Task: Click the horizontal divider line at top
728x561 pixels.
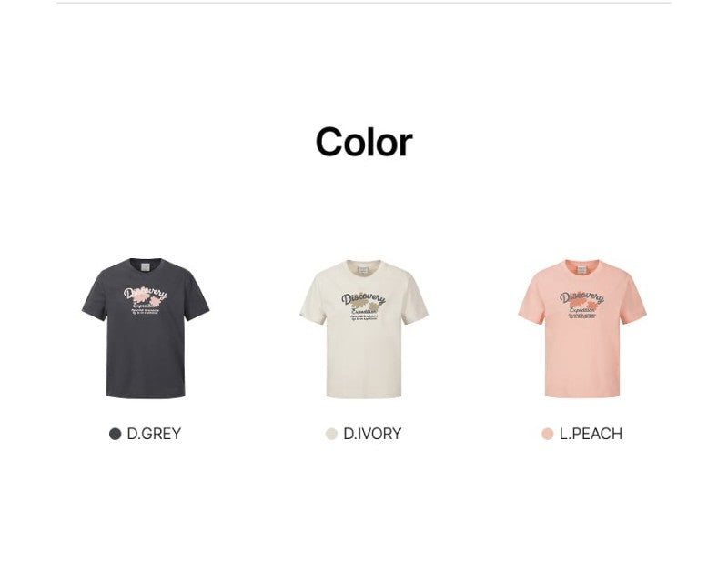Action: 364,3
